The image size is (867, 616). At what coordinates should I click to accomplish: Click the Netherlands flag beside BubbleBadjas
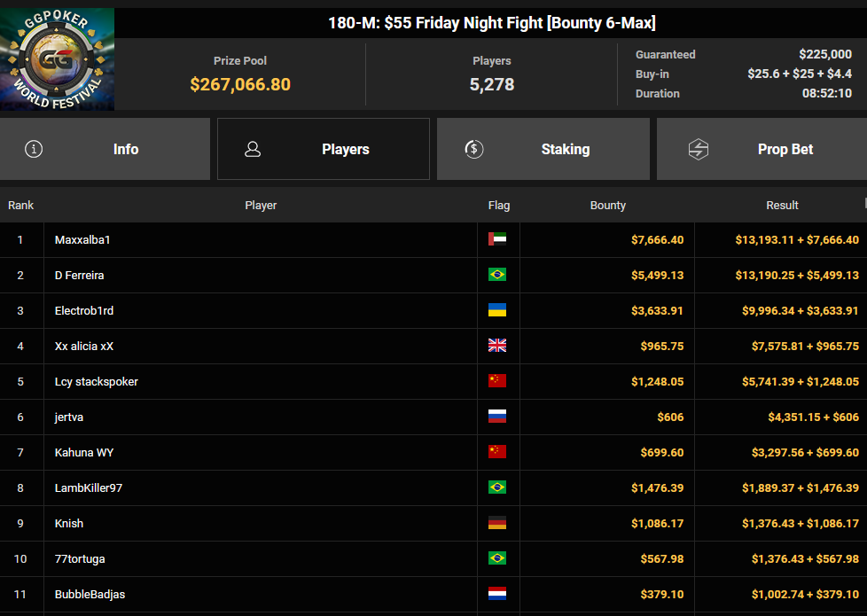pyautogui.click(x=497, y=594)
